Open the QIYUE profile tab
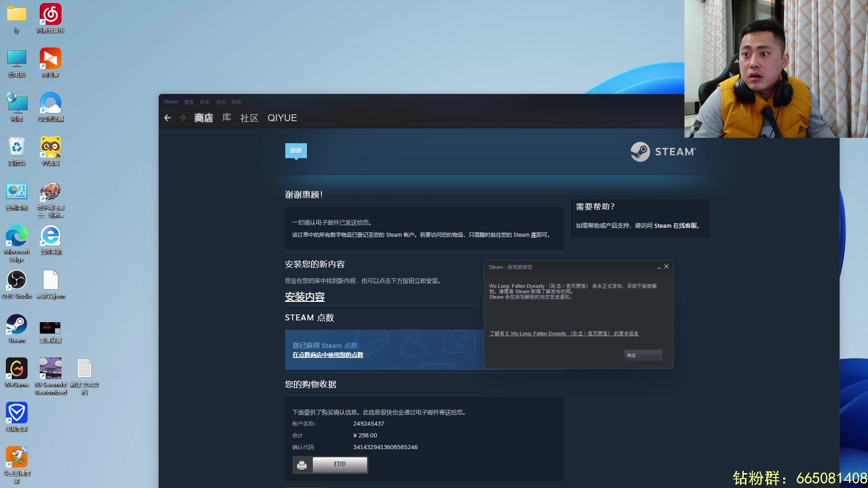Screen dimensions: 868x488 click(282, 118)
